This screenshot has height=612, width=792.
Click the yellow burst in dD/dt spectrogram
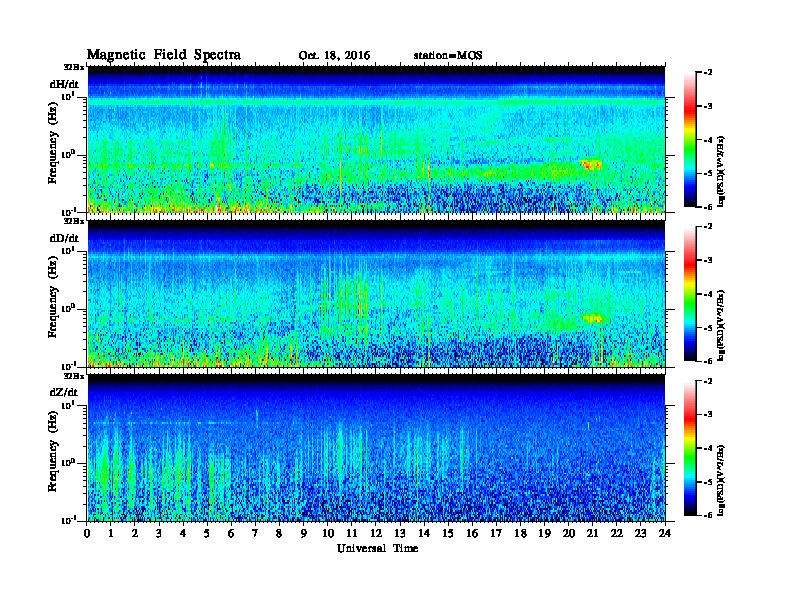[592, 319]
